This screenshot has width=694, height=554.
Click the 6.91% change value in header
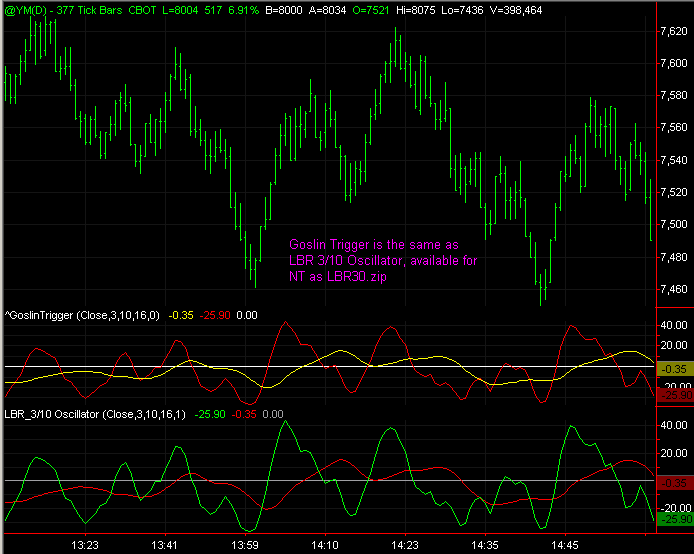coord(243,10)
